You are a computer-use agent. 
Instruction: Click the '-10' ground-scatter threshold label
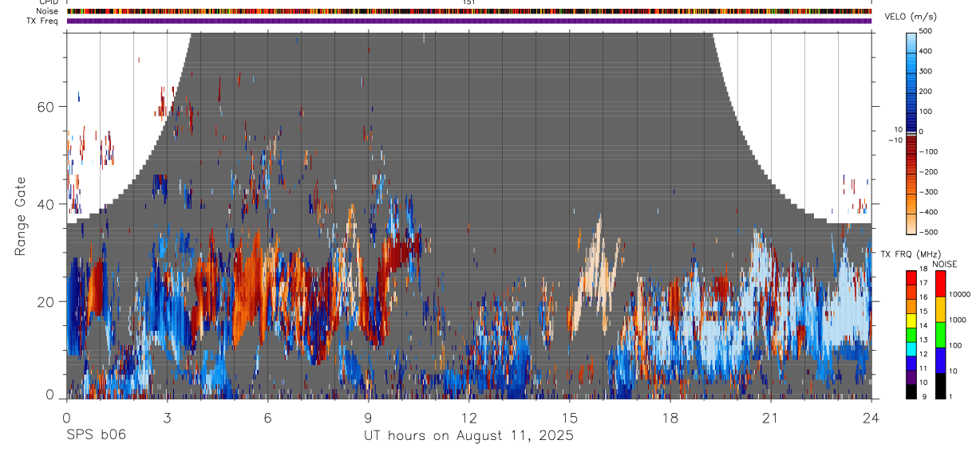tap(895, 140)
